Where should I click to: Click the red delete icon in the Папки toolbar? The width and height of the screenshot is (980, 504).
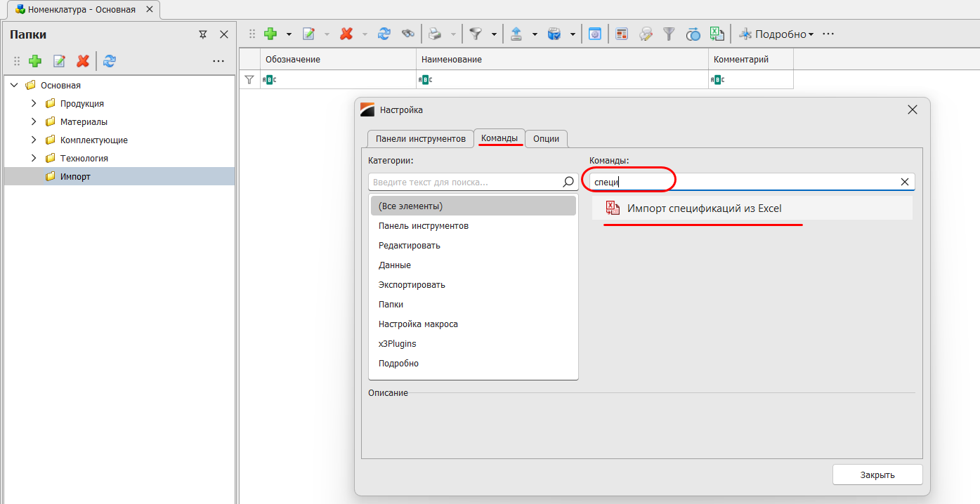coord(83,61)
